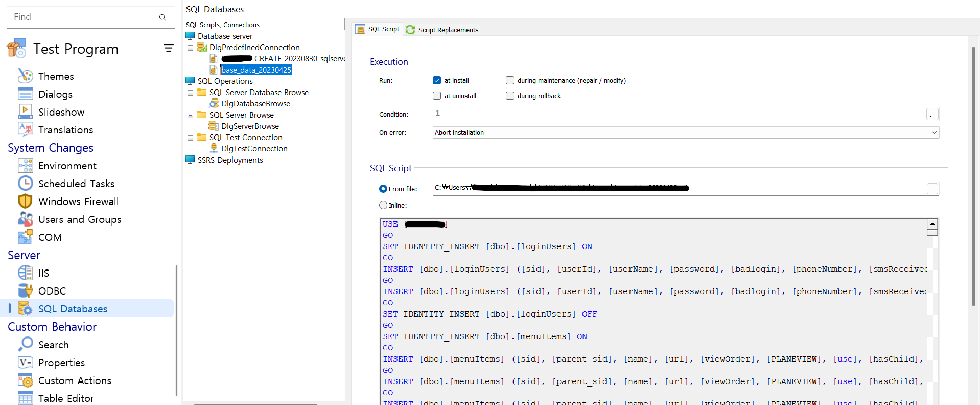Choose the 'Inline' radio button
980x405 pixels.
(383, 205)
